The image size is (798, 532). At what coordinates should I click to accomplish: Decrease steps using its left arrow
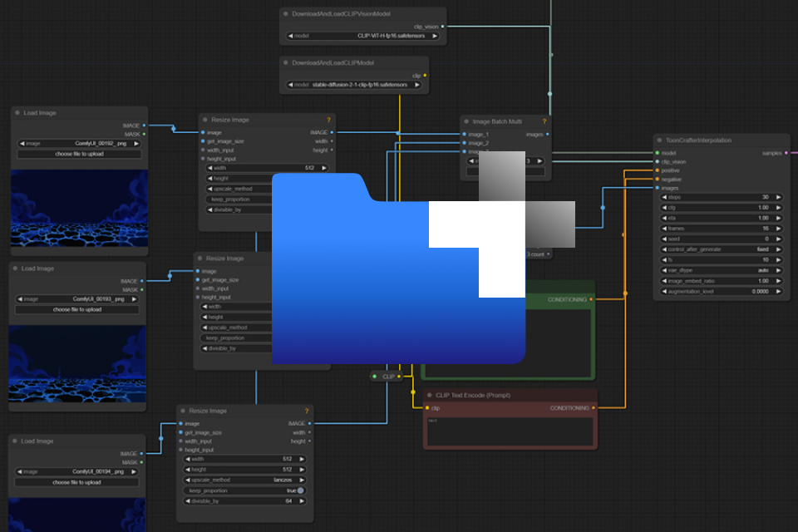664,197
